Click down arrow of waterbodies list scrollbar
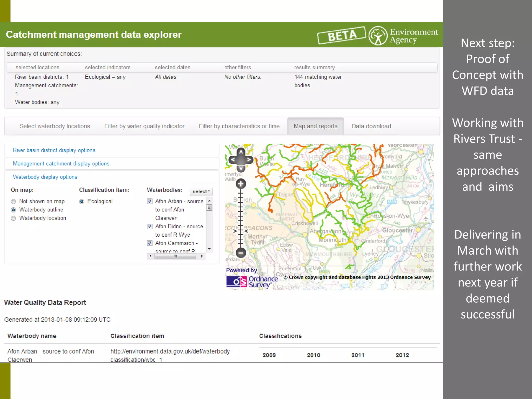The image size is (532, 399). tap(209, 249)
